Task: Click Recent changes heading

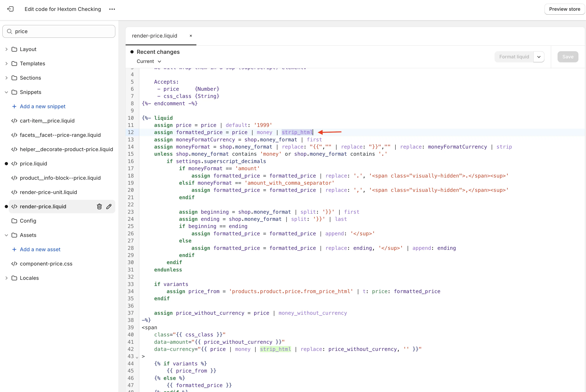Action: tap(158, 52)
